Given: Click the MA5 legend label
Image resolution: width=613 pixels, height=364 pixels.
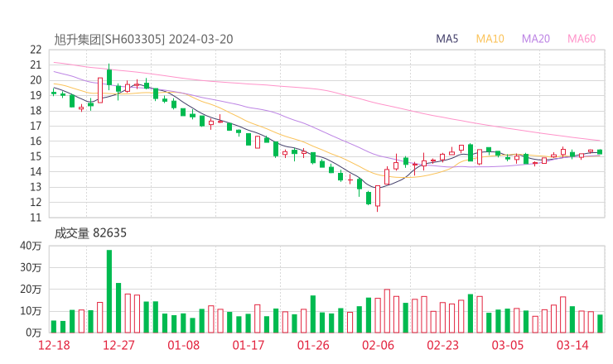Looking at the screenshot, I should 446,39.
